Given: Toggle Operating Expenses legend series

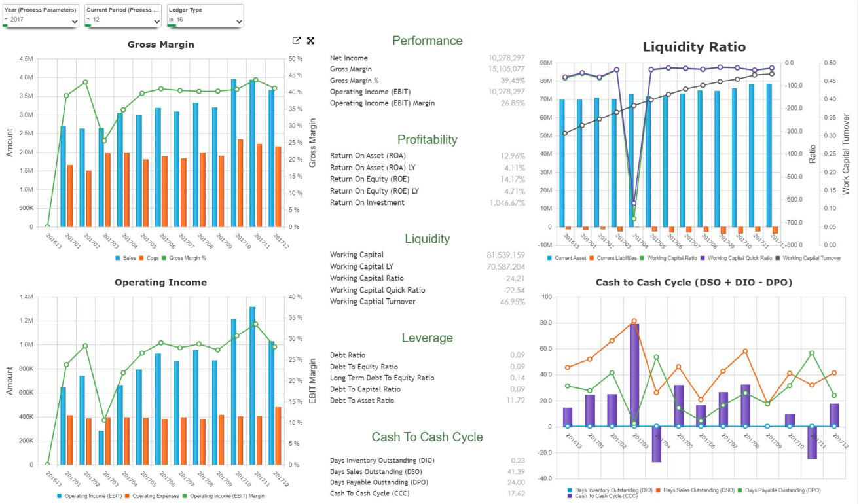Looking at the screenshot, I should pos(153,495).
